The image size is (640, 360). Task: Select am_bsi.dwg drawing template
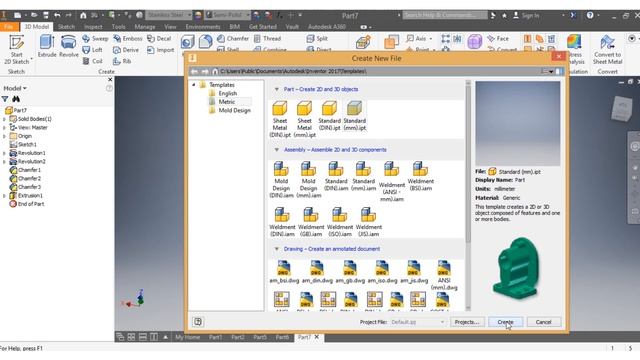coord(284,272)
